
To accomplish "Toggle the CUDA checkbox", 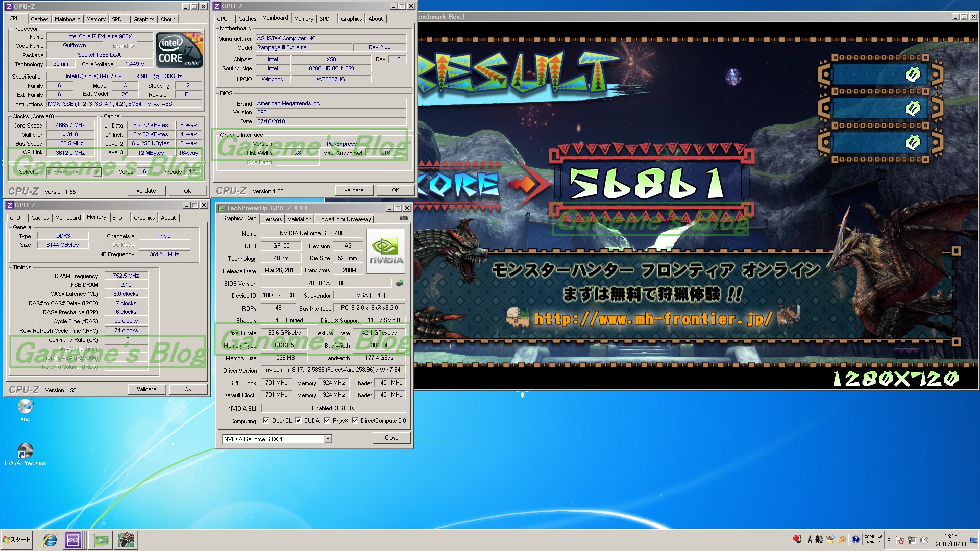I will pyautogui.click(x=298, y=421).
